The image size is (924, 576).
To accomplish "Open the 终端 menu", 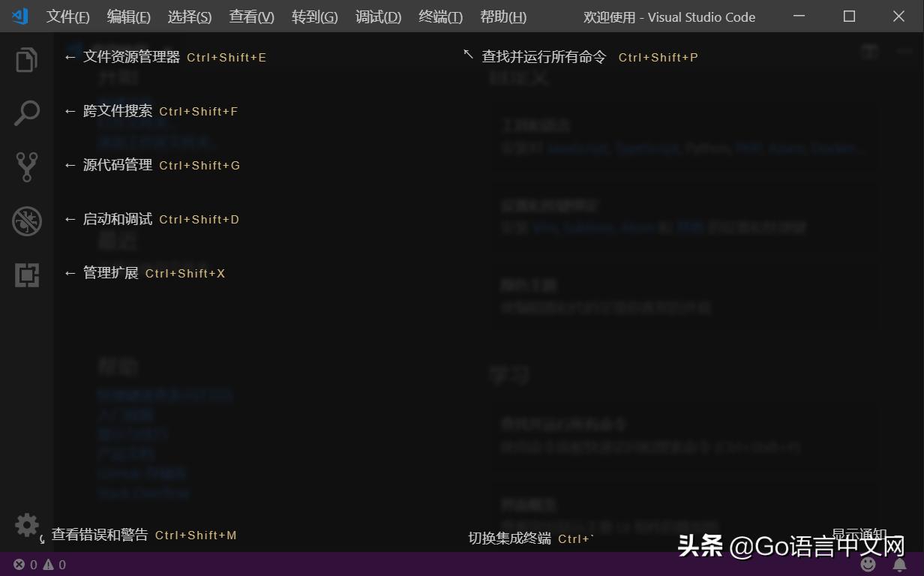I will [x=439, y=16].
